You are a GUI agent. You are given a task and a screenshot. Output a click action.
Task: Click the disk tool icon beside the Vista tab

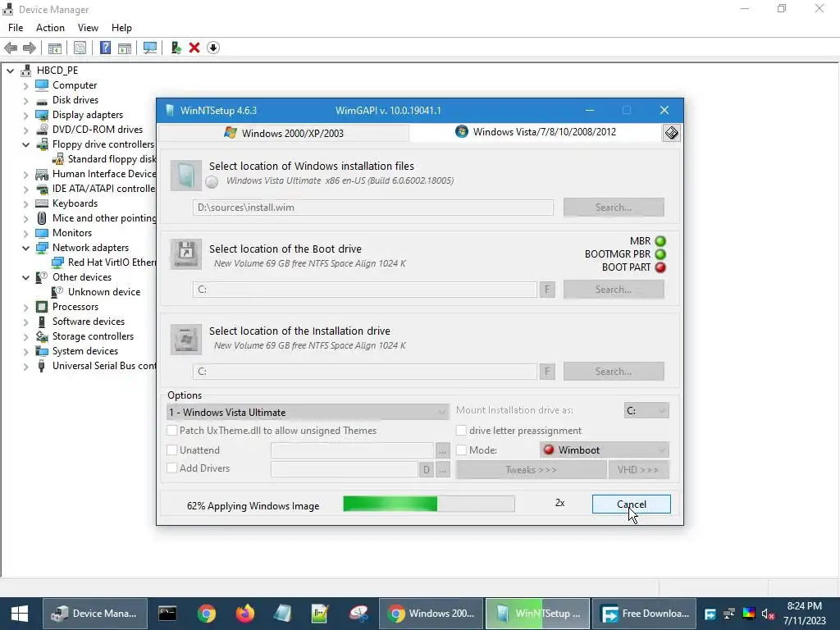pyautogui.click(x=671, y=133)
